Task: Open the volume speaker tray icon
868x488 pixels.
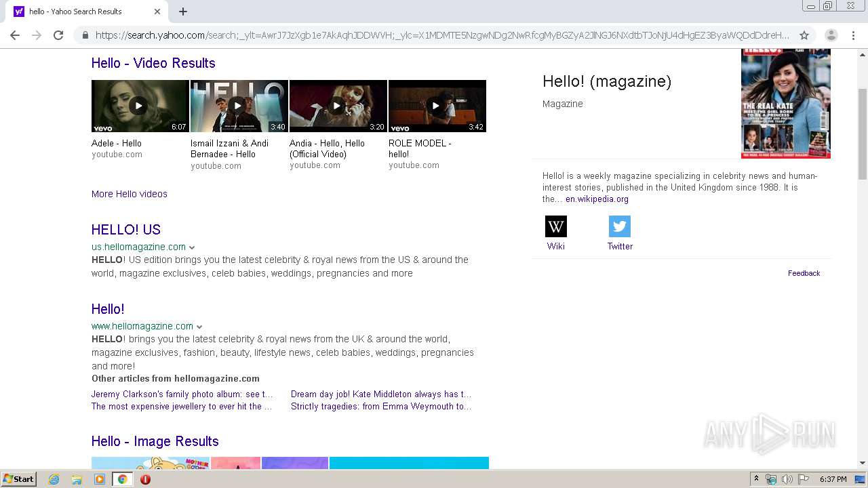Action: pos(787,479)
